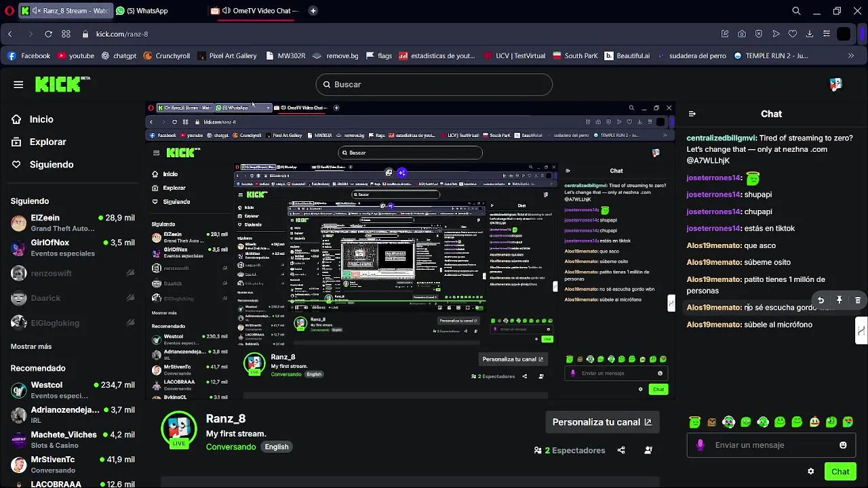Open the Kick hamburger menu
This screenshot has height=488, width=868.
point(18,85)
